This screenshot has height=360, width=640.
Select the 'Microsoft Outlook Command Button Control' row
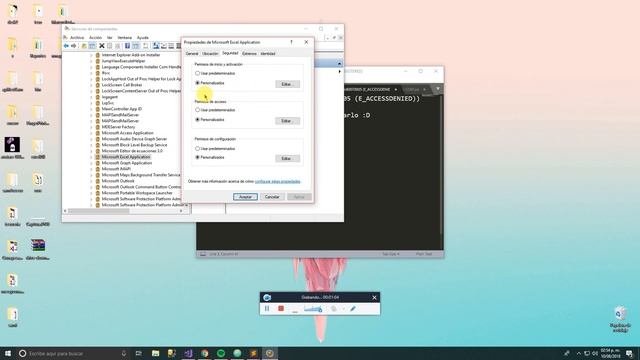[x=141, y=187]
